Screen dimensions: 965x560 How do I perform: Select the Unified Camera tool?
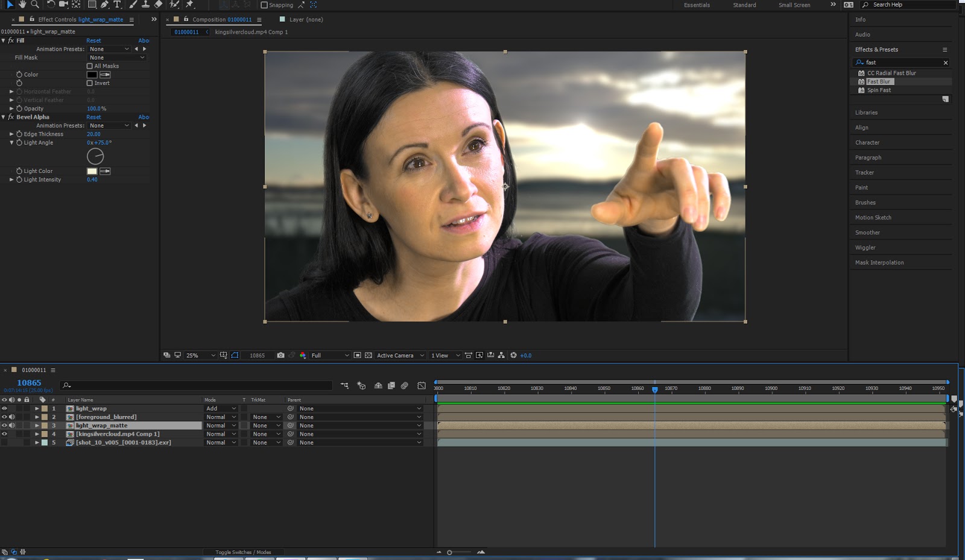point(63,5)
